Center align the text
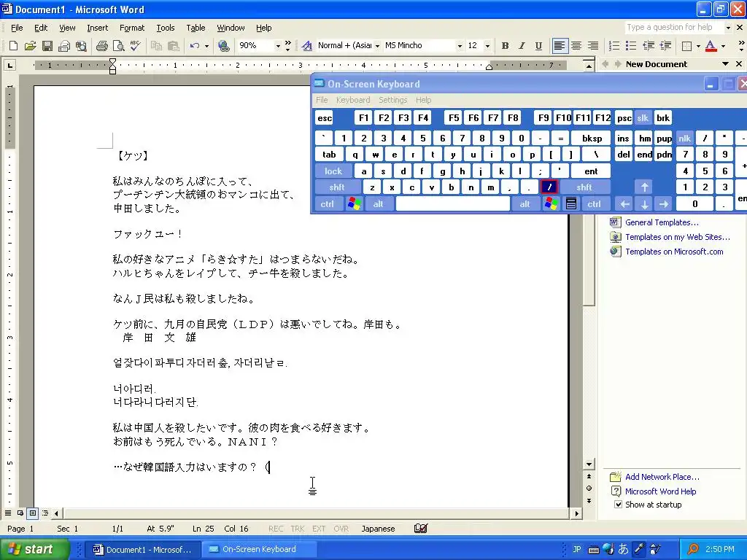747x560 pixels. pos(576,46)
